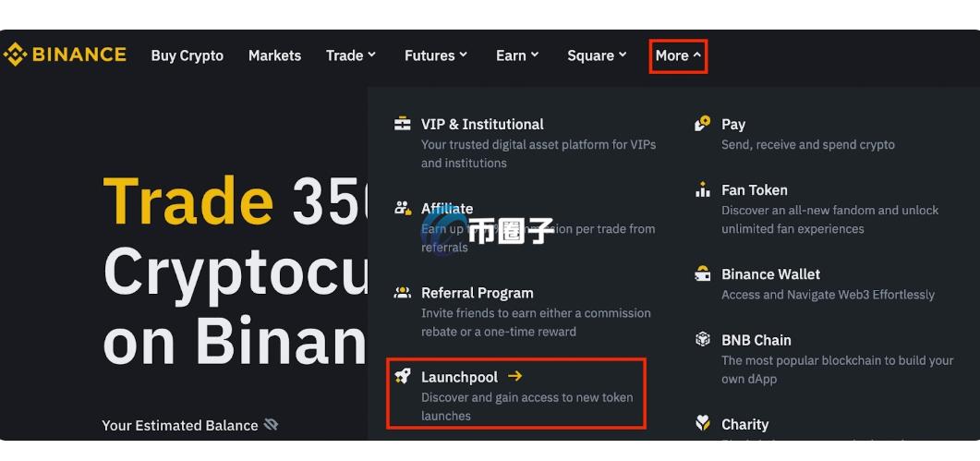Screen dimensions: 980x461
Task: Click the Launchpool rocket icon
Action: [x=403, y=377]
